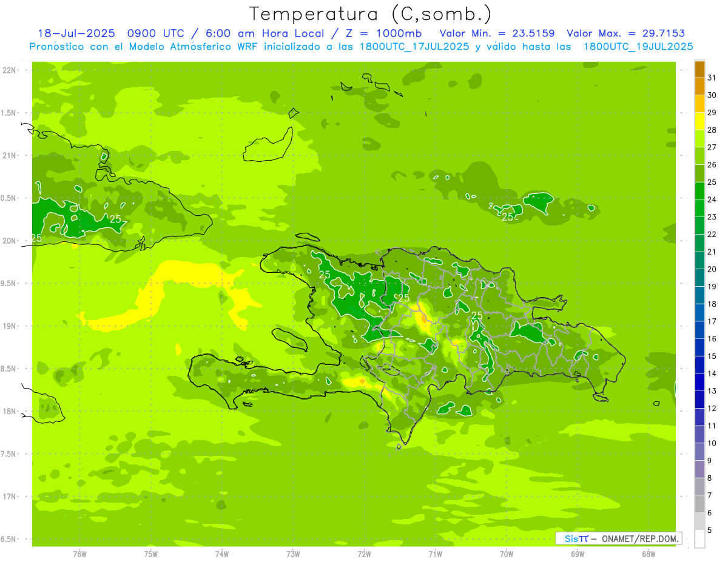Click the "SisTT - ONAMET/REP.DOM." credit box
Screen dimensions: 728x562
[x=618, y=538]
